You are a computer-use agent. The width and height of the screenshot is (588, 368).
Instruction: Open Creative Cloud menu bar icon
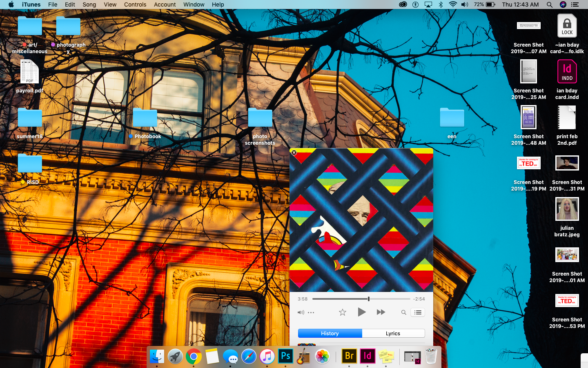[x=403, y=4]
